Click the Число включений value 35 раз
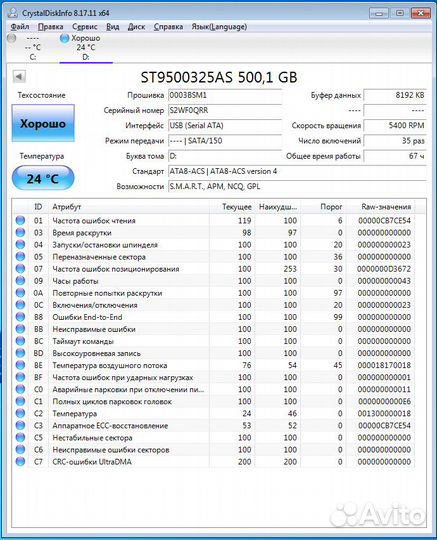Image resolution: width=437 pixels, height=540 pixels. click(x=395, y=141)
